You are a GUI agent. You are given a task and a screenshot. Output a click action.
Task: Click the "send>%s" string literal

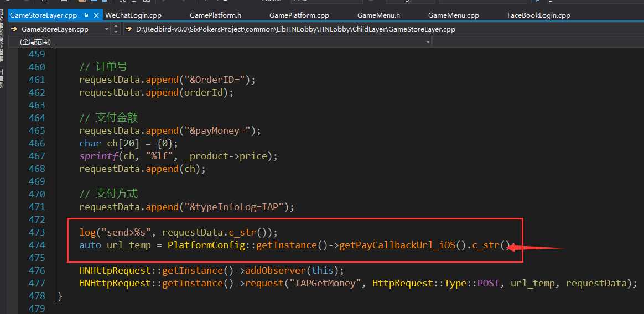(x=126, y=232)
